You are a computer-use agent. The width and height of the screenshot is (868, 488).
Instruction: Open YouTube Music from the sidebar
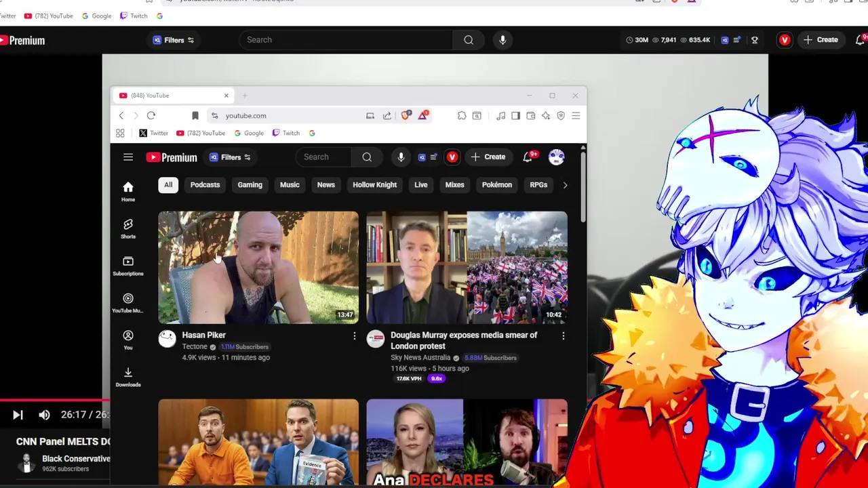(128, 303)
